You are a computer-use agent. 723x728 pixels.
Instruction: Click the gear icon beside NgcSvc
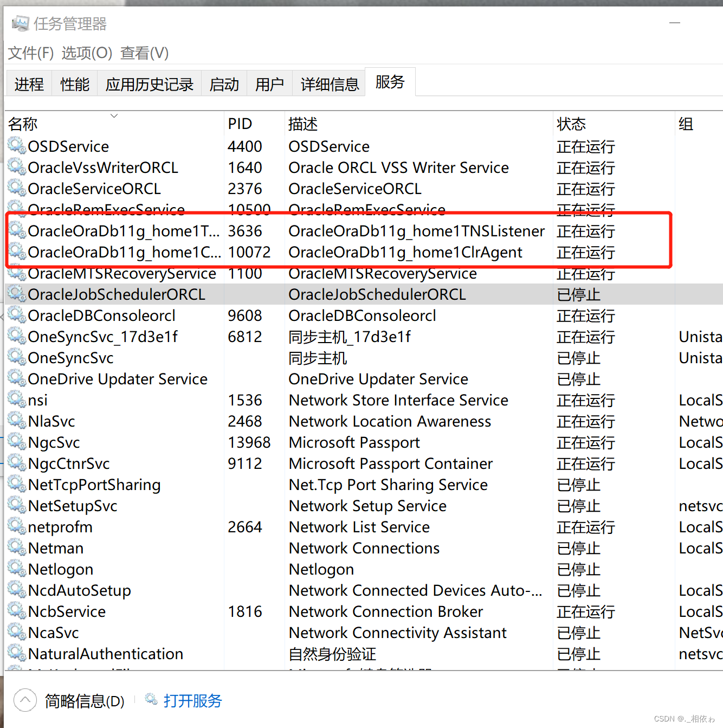coord(17,441)
